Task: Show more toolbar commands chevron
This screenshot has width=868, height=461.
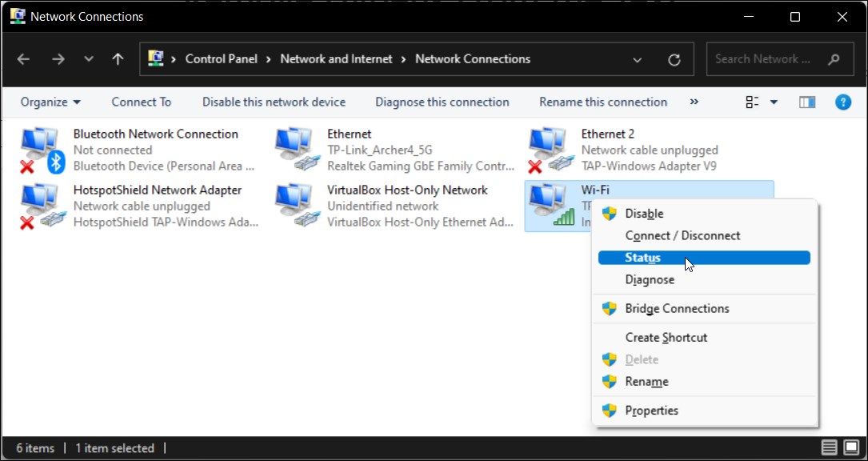Action: [x=694, y=102]
